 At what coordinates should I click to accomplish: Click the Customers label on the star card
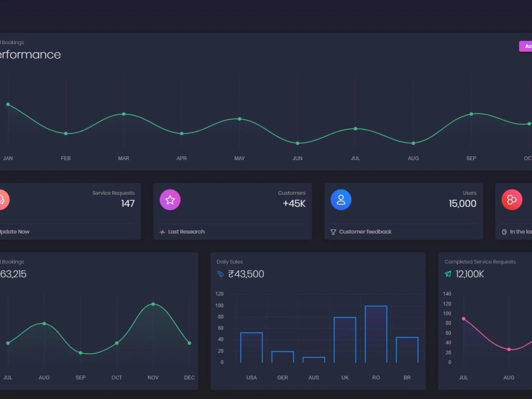click(292, 193)
